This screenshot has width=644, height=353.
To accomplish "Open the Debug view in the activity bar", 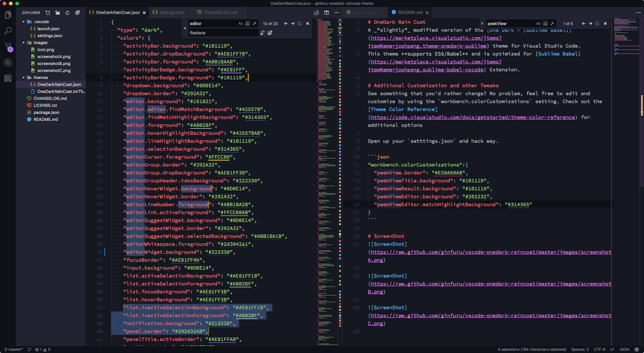I will [8, 62].
